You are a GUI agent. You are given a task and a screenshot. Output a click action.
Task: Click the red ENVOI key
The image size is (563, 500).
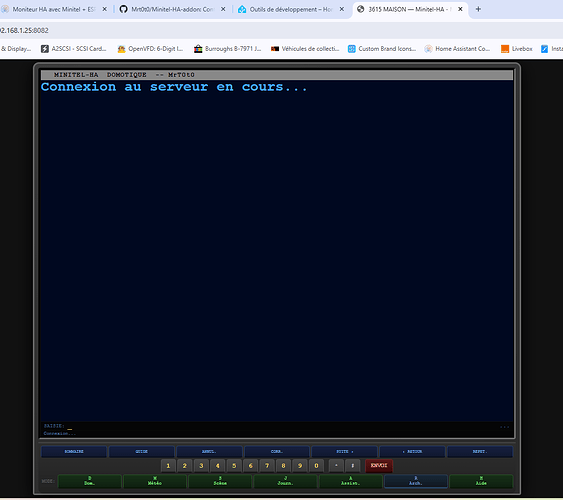coord(379,466)
